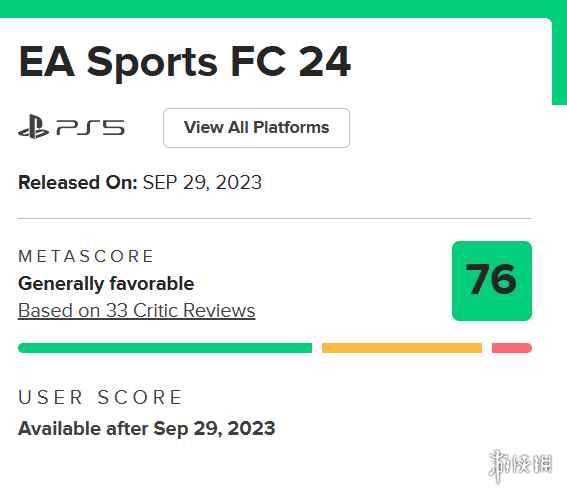This screenshot has width=567, height=494.
Task: Select the green positive reviews bar
Action: click(165, 348)
